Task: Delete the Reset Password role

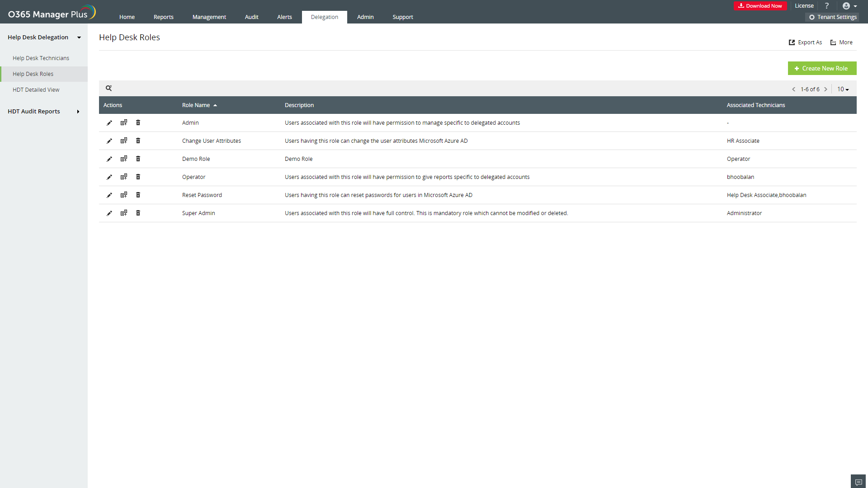Action: 138,195
